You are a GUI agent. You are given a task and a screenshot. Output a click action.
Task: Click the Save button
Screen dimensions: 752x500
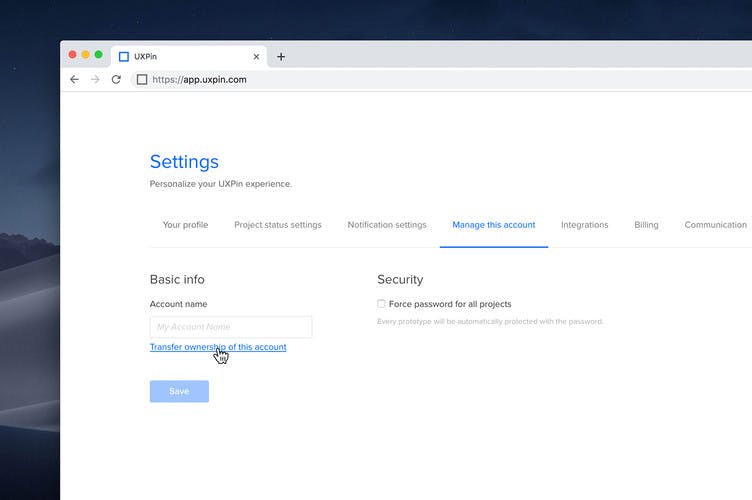click(x=179, y=391)
